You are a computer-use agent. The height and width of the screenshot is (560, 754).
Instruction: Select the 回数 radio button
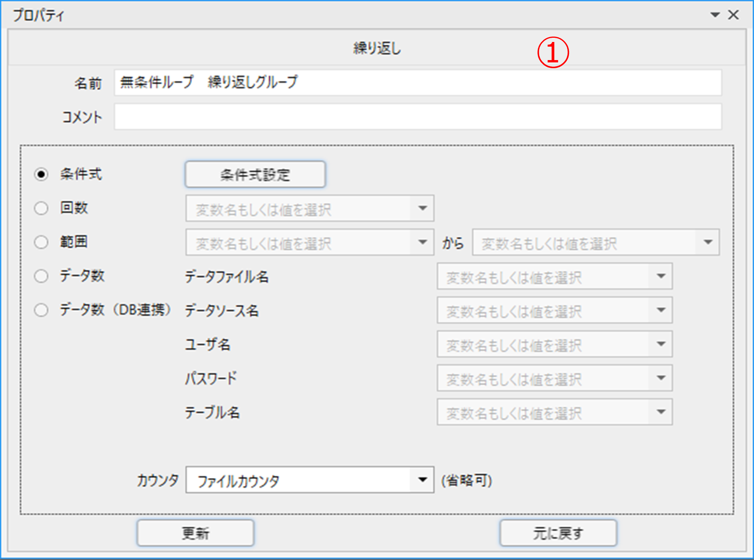click(41, 208)
